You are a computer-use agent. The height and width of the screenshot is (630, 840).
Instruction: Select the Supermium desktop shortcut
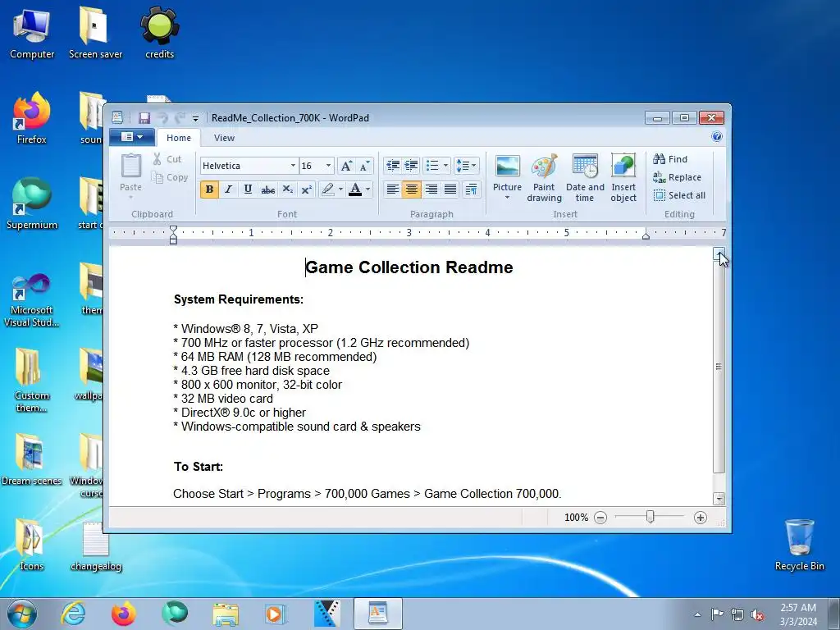32,204
